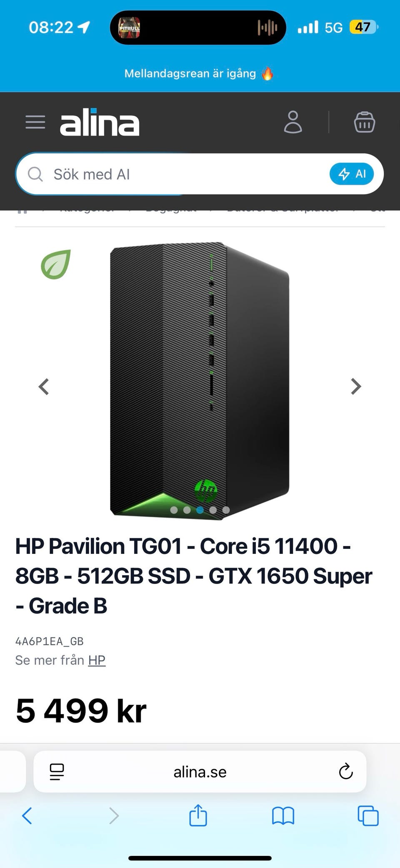Open the Safari share sheet

[x=198, y=815]
